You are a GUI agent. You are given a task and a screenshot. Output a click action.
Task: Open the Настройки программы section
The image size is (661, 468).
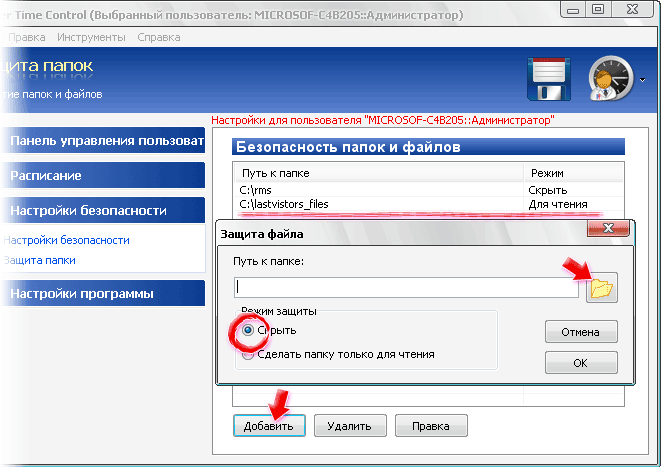pyautogui.click(x=104, y=293)
